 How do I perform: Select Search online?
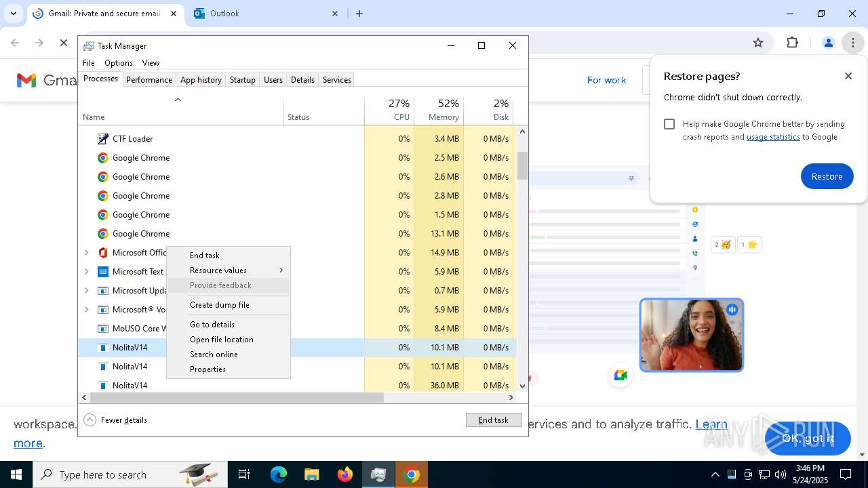click(229, 354)
